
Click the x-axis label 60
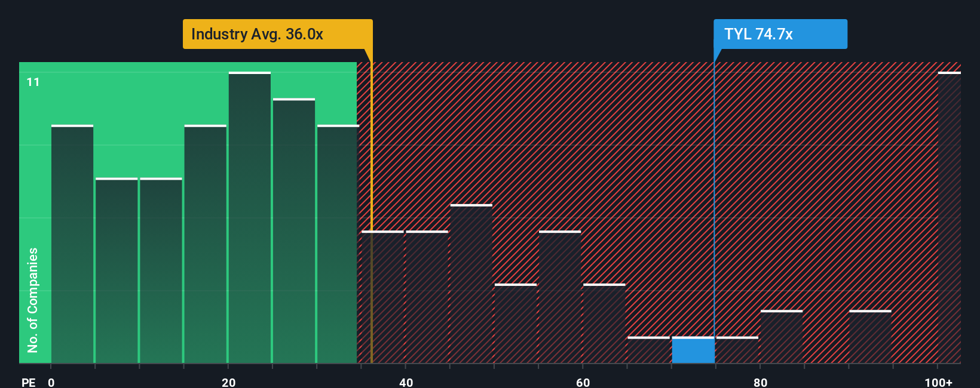coord(583,382)
